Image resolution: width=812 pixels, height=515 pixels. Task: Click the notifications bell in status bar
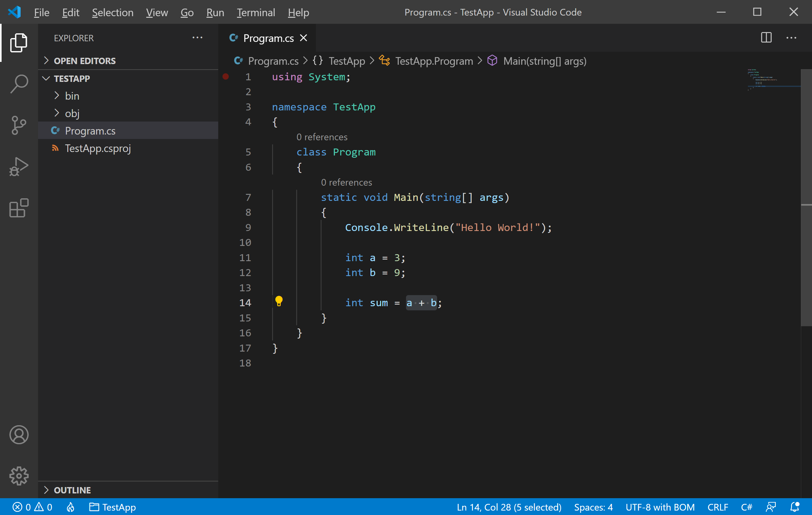pyautogui.click(x=795, y=507)
